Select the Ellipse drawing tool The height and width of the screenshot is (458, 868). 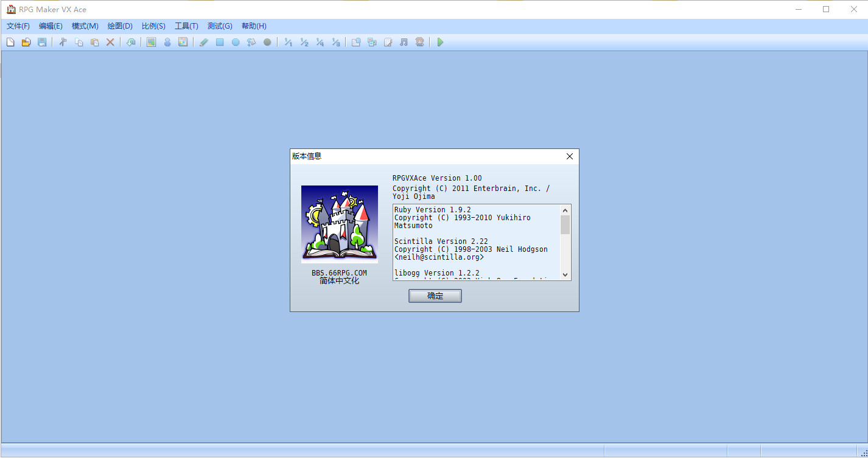coord(236,42)
